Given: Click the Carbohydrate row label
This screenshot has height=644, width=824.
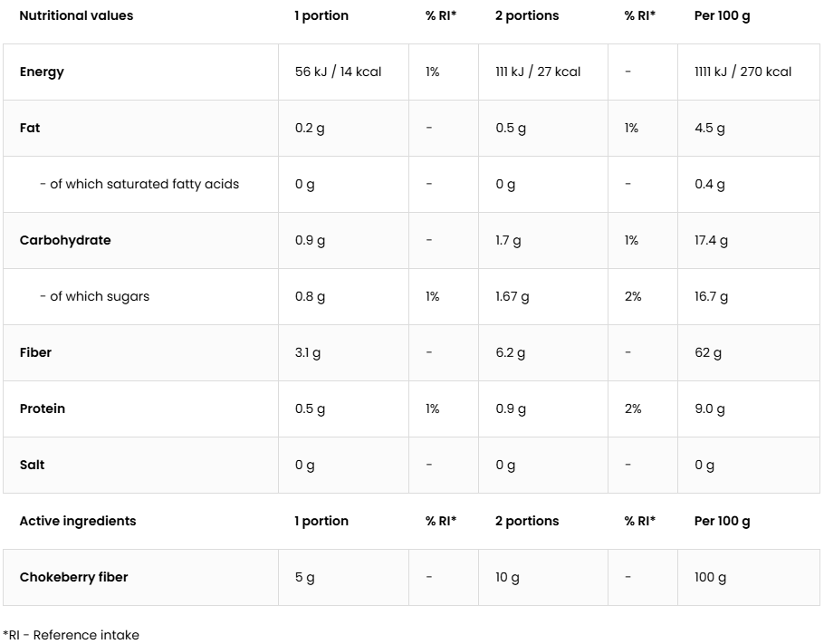Looking at the screenshot, I should [65, 240].
